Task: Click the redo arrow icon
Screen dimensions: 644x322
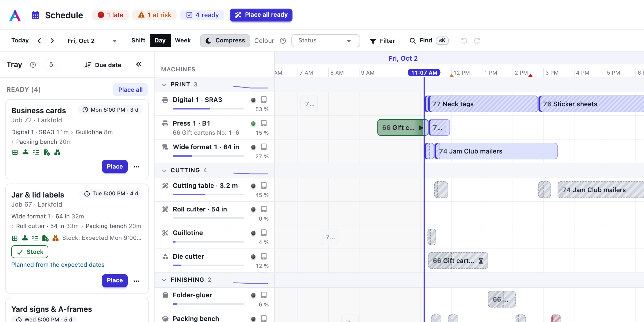Action: [477, 41]
